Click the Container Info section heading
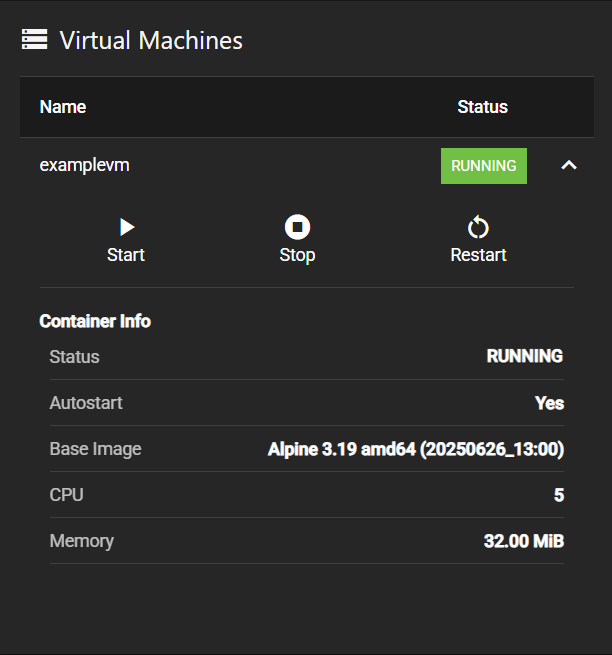Screen dimensions: 612x655 (x=95, y=321)
